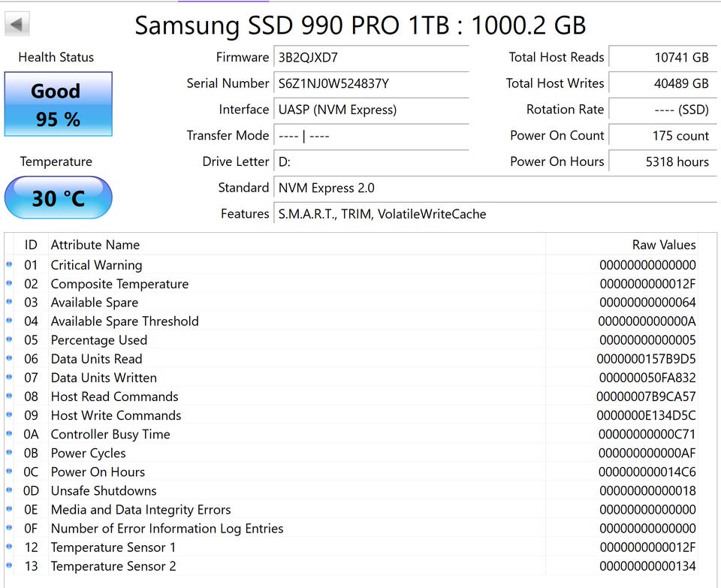Click raw value 00000007B9CA57
Image resolution: width=721 pixels, height=588 pixels.
(646, 397)
